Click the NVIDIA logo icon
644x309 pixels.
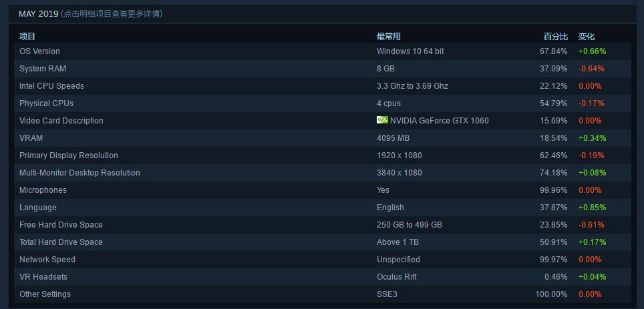(382, 120)
